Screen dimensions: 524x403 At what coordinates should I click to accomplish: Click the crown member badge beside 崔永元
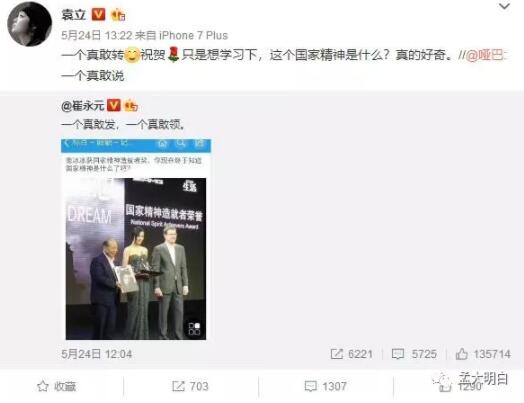[x=131, y=106]
